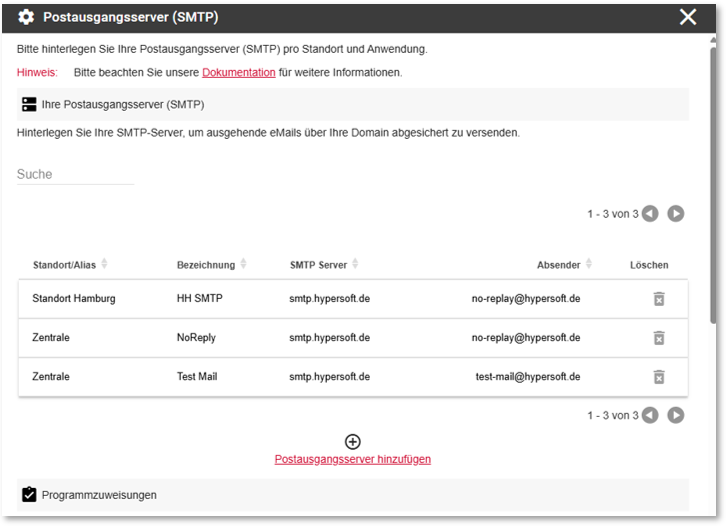Click Postausgangsserver hinzufügen link
This screenshot has height=526, width=726.
(x=353, y=459)
